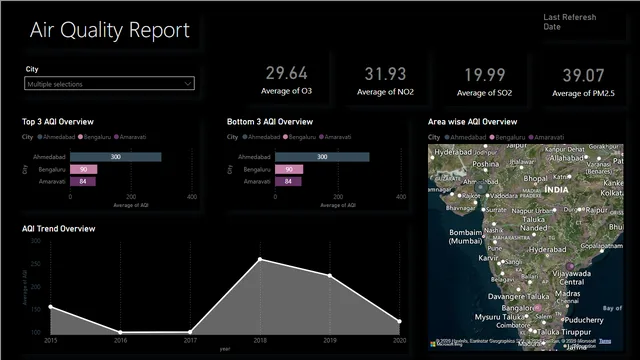Click Amaravati 84 bar in Top 3 chart
Image resolution: width=640 pixels, height=360 pixels.
tap(83, 181)
